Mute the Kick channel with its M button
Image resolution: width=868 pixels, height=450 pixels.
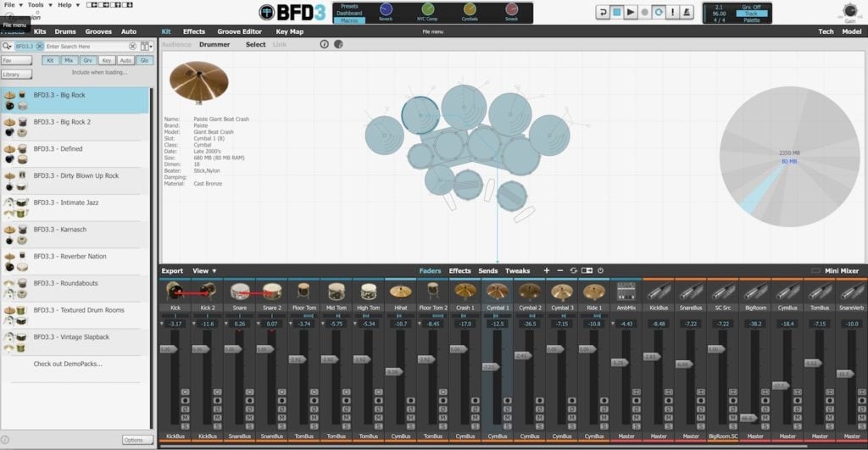click(x=185, y=417)
